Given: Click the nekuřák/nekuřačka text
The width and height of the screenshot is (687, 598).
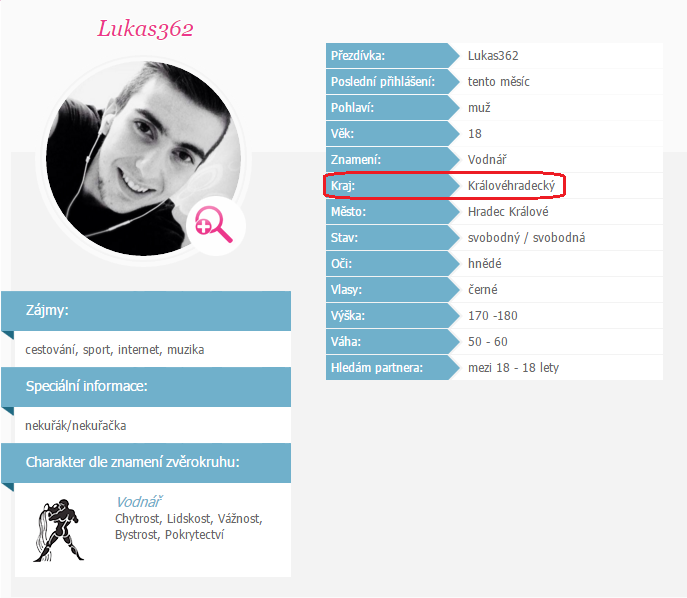Looking at the screenshot, I should coord(75,425).
